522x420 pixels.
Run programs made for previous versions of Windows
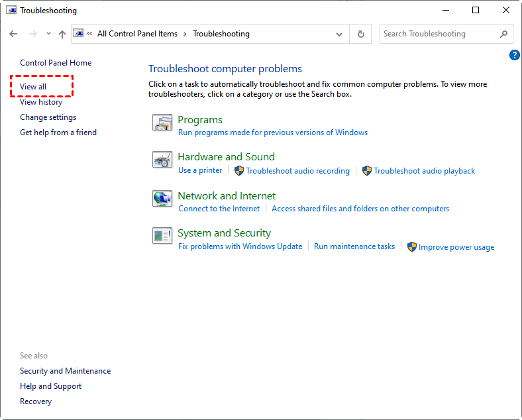[x=273, y=132]
